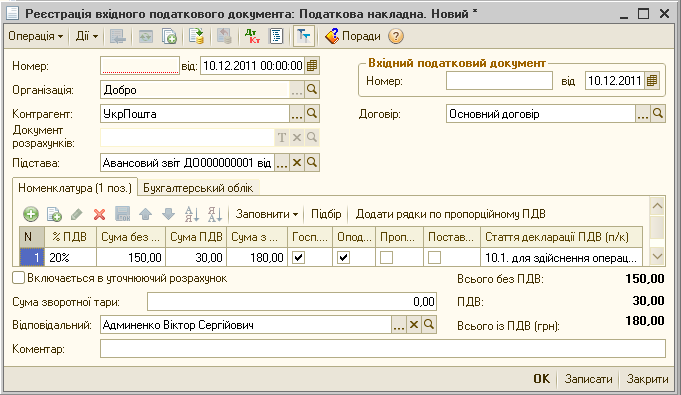681x395 pixels.
Task: Open the Операція menu
Action: point(36,36)
